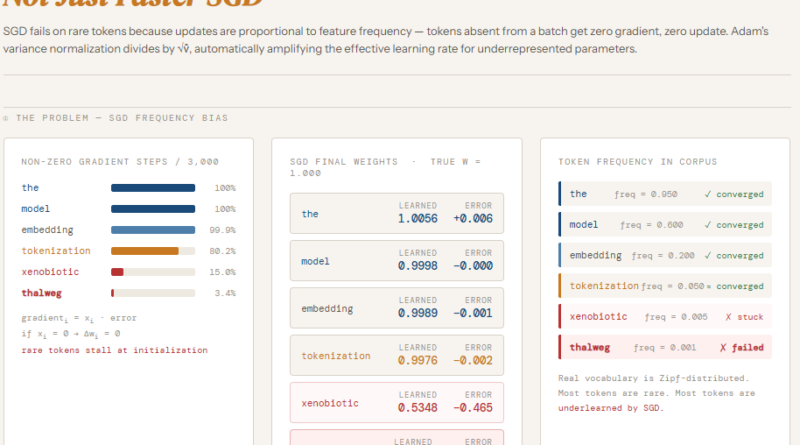Click the 'thalweg' freq = 0.001 failed row
Image resolution: width=800 pixels, height=445 pixels.
pyautogui.click(x=665, y=347)
